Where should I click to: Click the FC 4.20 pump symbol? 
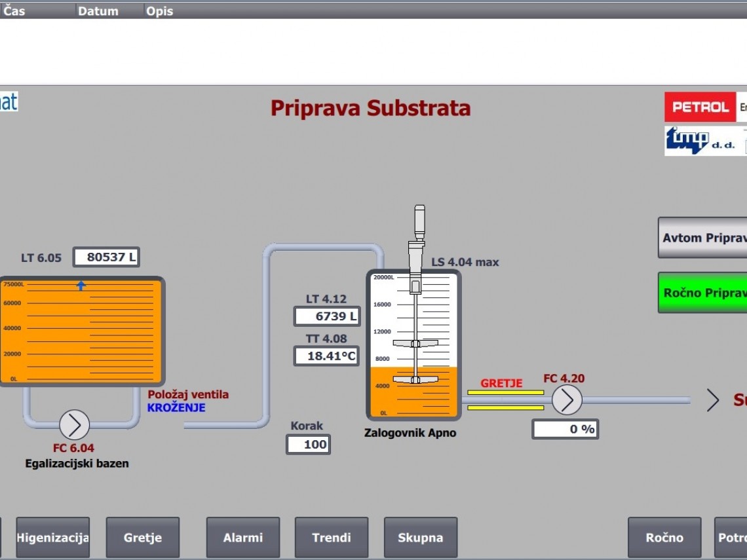click(x=567, y=400)
